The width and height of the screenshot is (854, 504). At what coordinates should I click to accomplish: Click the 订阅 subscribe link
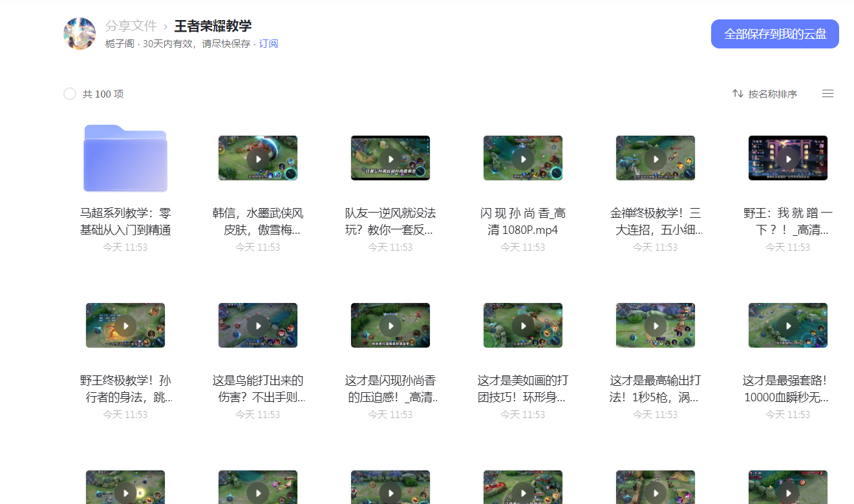pyautogui.click(x=268, y=44)
